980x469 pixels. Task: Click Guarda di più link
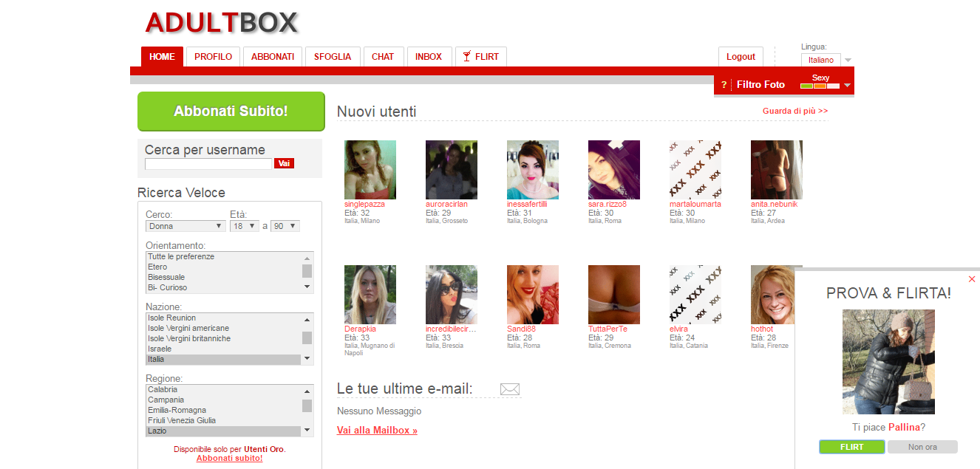point(795,111)
